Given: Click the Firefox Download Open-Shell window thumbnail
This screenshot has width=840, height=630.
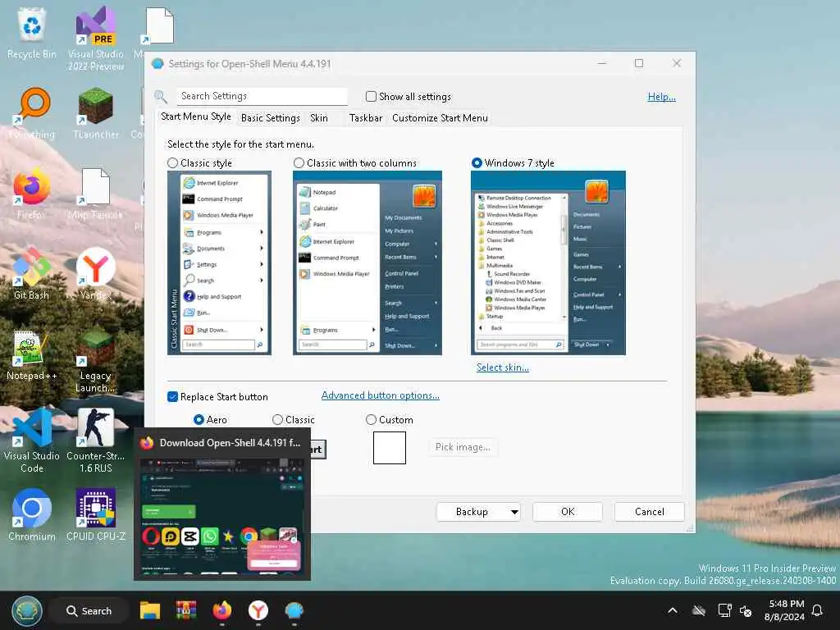Looking at the screenshot, I should point(222,505).
